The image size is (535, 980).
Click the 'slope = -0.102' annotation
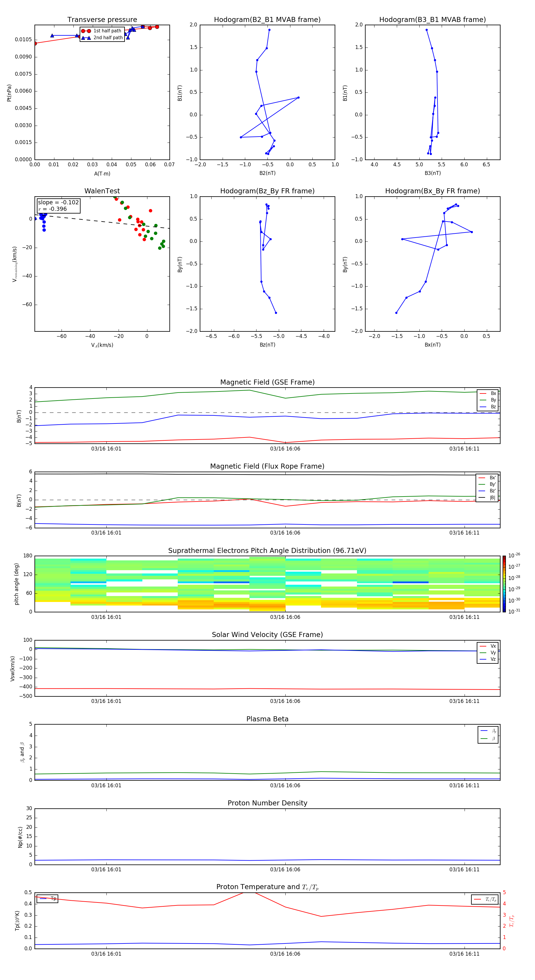coord(58,203)
